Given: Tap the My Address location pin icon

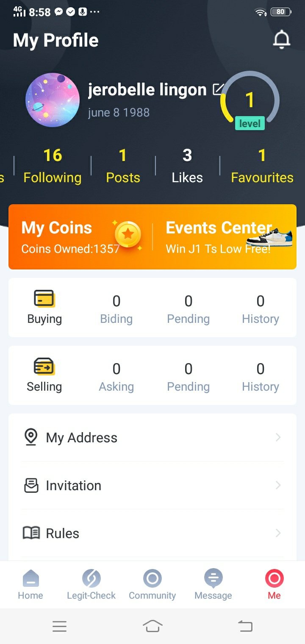Looking at the screenshot, I should [30, 437].
